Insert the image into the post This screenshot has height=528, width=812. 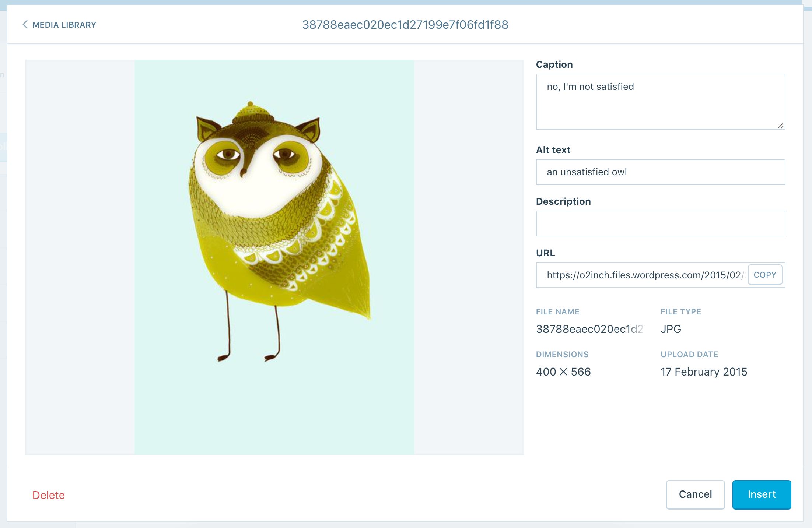[762, 494]
